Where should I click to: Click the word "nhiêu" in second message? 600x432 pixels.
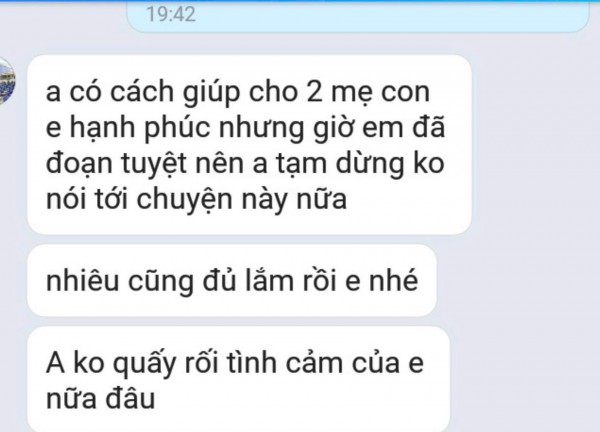point(82,280)
